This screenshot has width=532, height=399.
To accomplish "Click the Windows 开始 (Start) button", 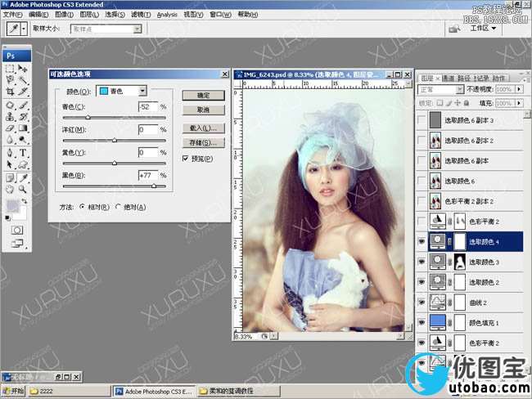I will coord(14,391).
